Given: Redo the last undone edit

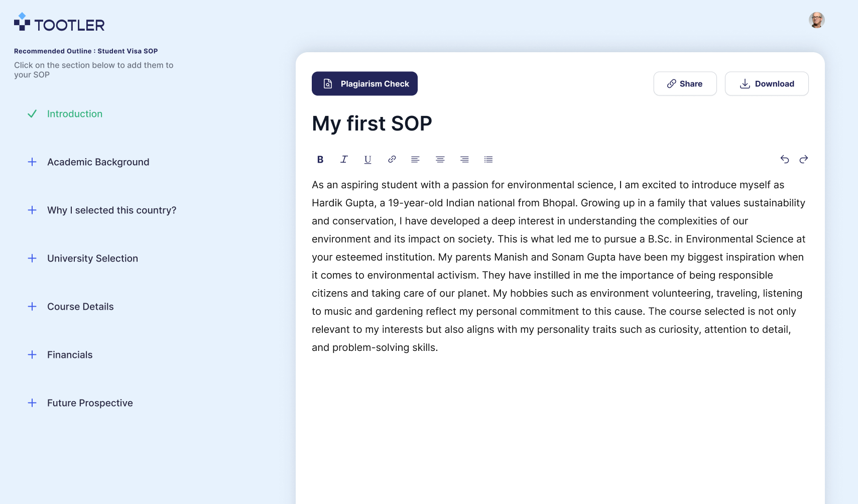Looking at the screenshot, I should (x=804, y=160).
